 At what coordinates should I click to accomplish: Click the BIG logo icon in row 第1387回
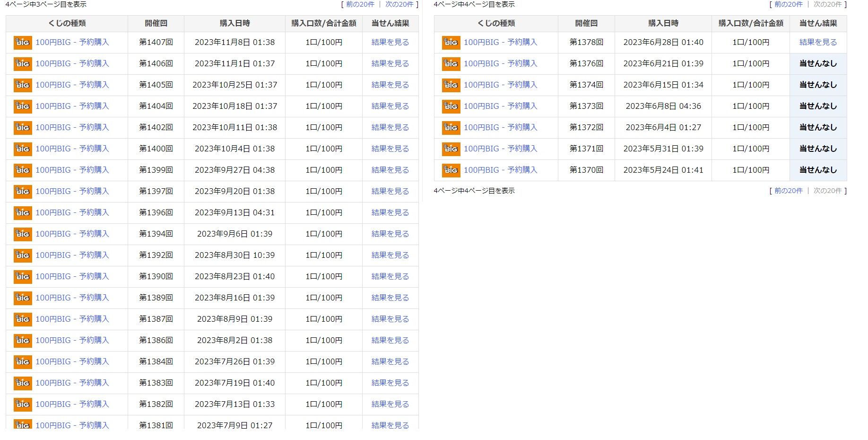pyautogui.click(x=23, y=319)
